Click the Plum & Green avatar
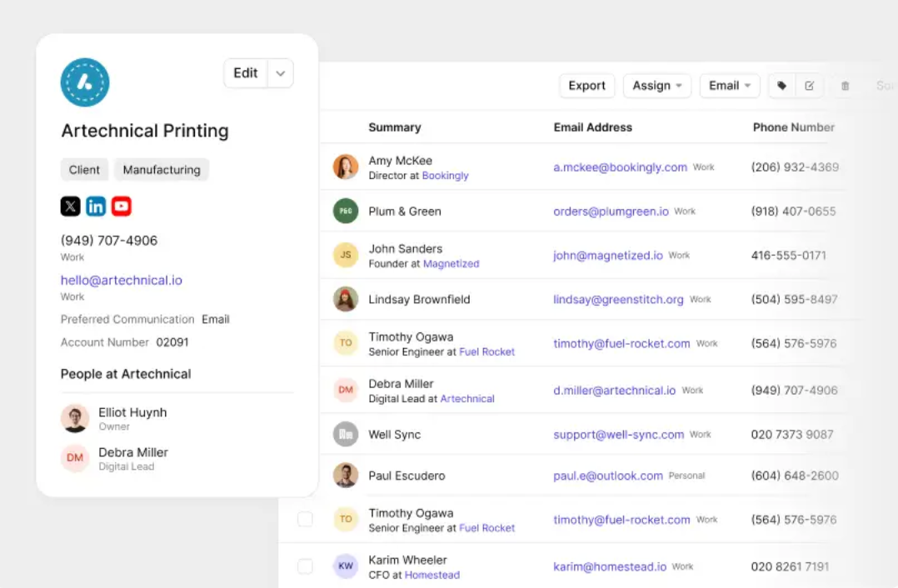This screenshot has width=898, height=588. 346,211
